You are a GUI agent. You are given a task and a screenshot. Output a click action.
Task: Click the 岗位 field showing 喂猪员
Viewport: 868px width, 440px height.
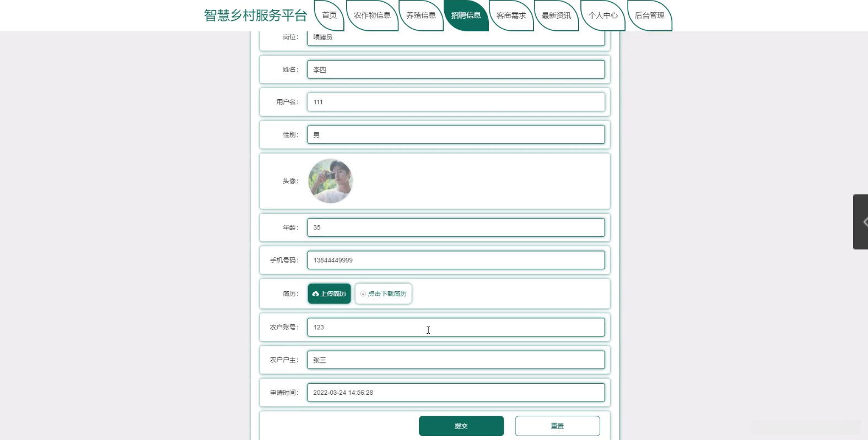pos(456,37)
